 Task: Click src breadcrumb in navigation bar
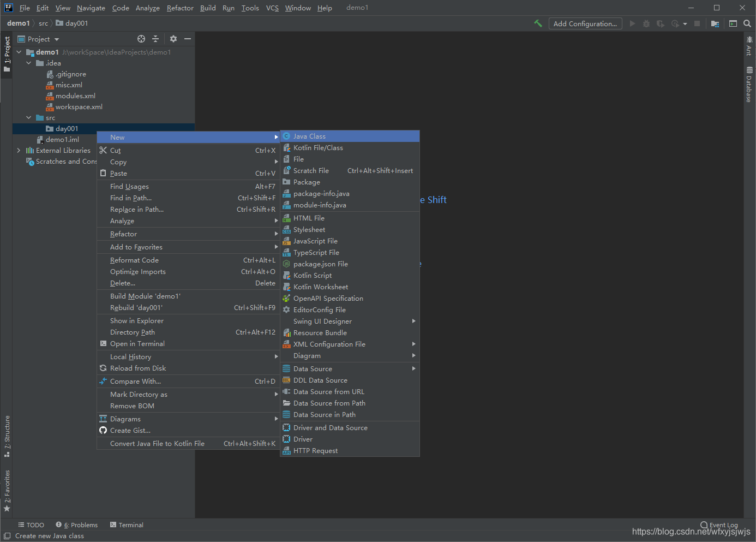[x=43, y=23]
